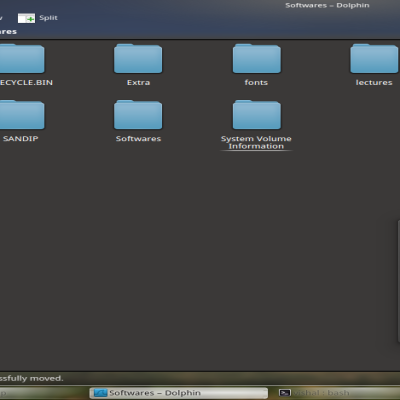Switch to the bash terminal taskbar entry
Screen dimensions: 400x400
338,393
